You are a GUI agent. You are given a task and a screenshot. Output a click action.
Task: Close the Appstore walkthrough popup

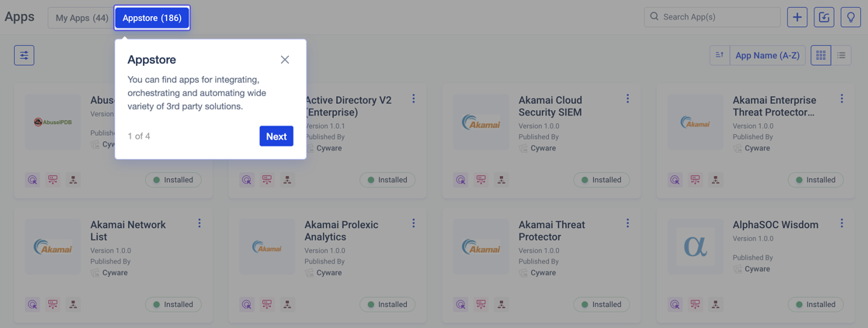pos(285,60)
